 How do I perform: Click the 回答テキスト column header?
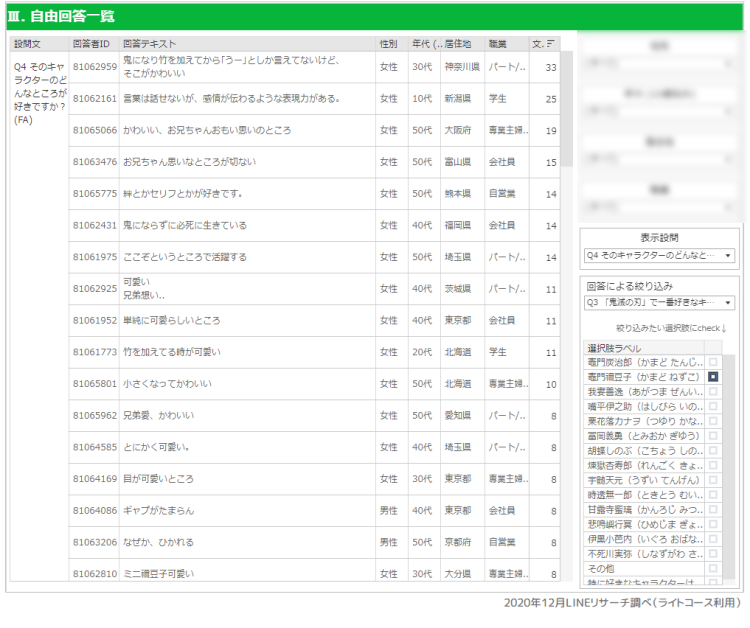pyautogui.click(x=150, y=44)
